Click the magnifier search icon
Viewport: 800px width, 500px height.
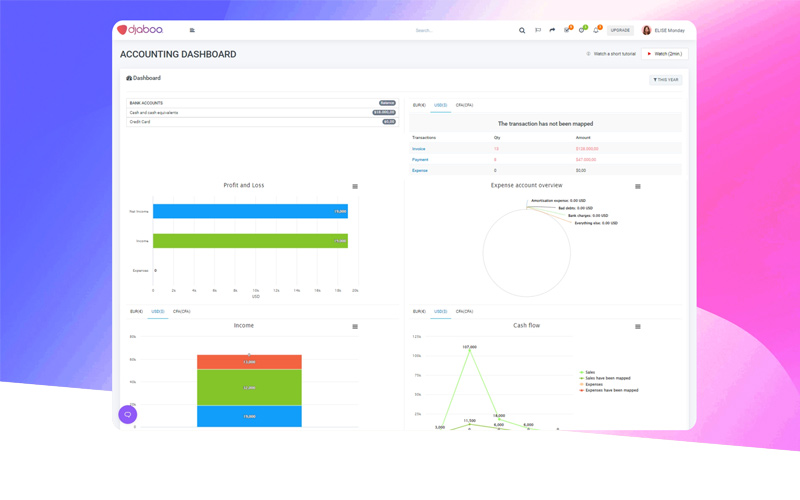coord(522,31)
